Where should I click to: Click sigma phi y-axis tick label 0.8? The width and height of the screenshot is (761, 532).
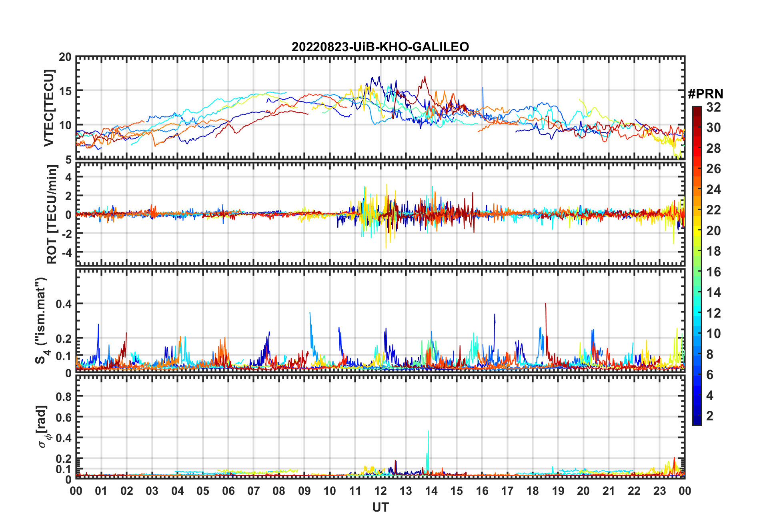click(x=64, y=396)
